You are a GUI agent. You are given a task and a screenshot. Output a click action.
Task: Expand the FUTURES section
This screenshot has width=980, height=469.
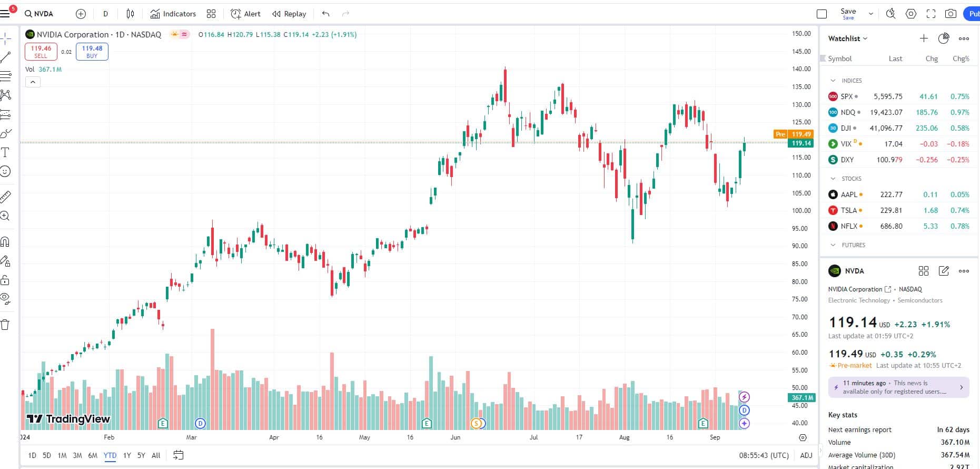click(x=833, y=245)
